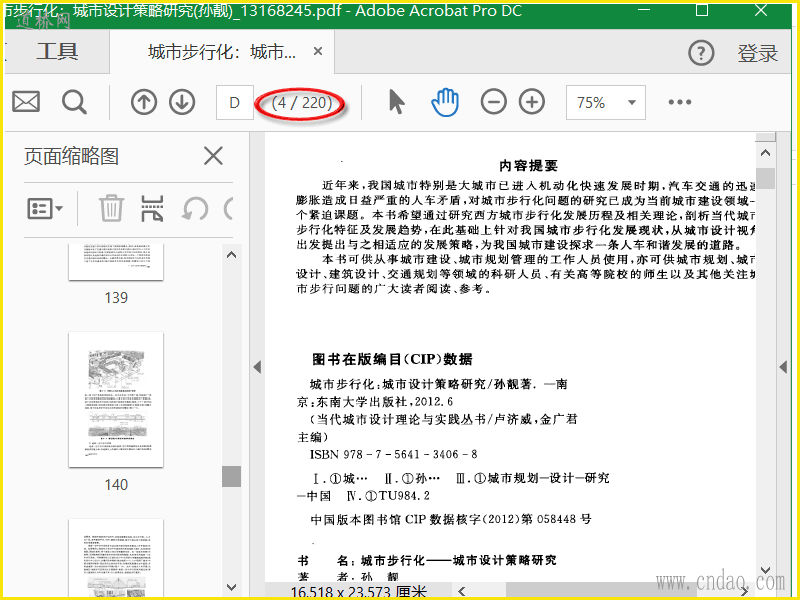Click the page count (4 / 220) label
The width and height of the screenshot is (800, 600).
(302, 103)
